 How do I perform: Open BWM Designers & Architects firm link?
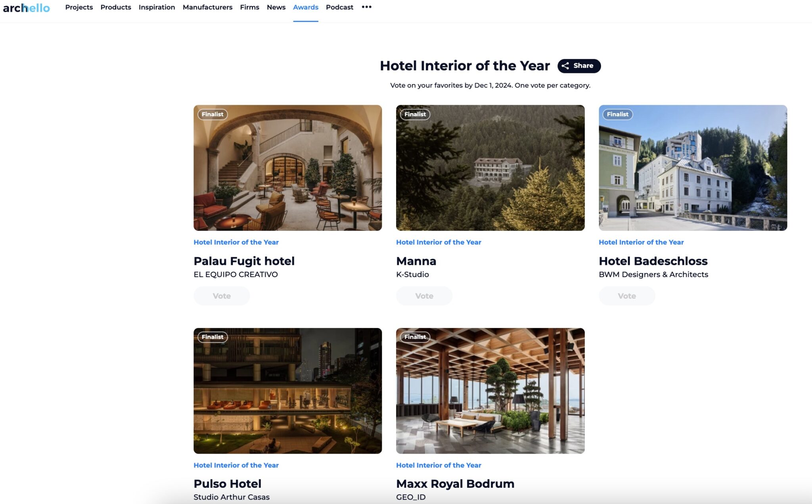coord(653,274)
